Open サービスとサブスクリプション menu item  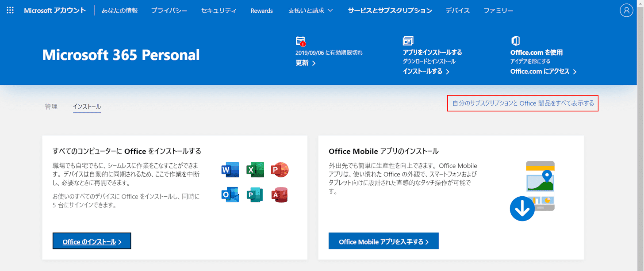(390, 11)
